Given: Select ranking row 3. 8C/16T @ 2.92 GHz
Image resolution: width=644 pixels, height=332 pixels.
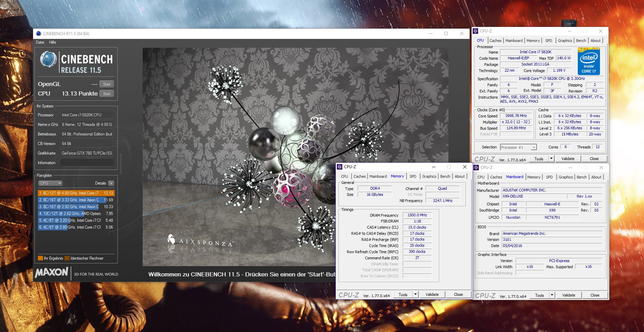Looking at the screenshot, I should tap(76, 207).
